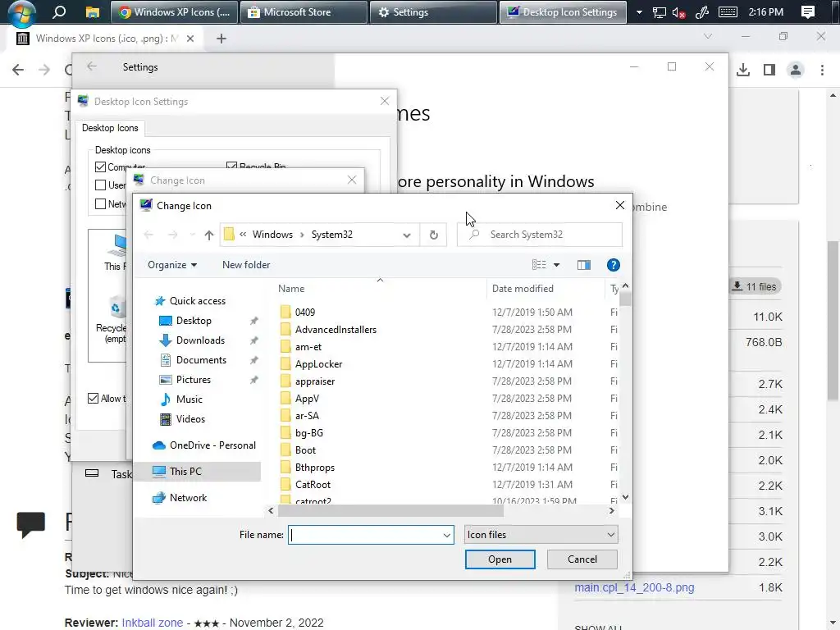Click the Search System32 field
Viewport: 840px width, 630px height.
tap(540, 235)
